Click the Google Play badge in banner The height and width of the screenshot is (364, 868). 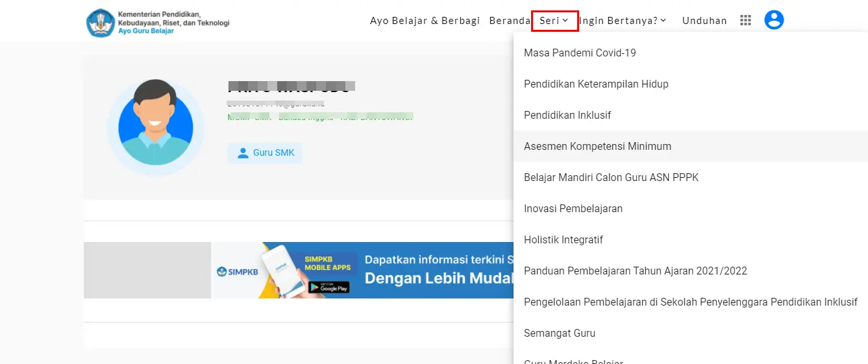pos(329,287)
